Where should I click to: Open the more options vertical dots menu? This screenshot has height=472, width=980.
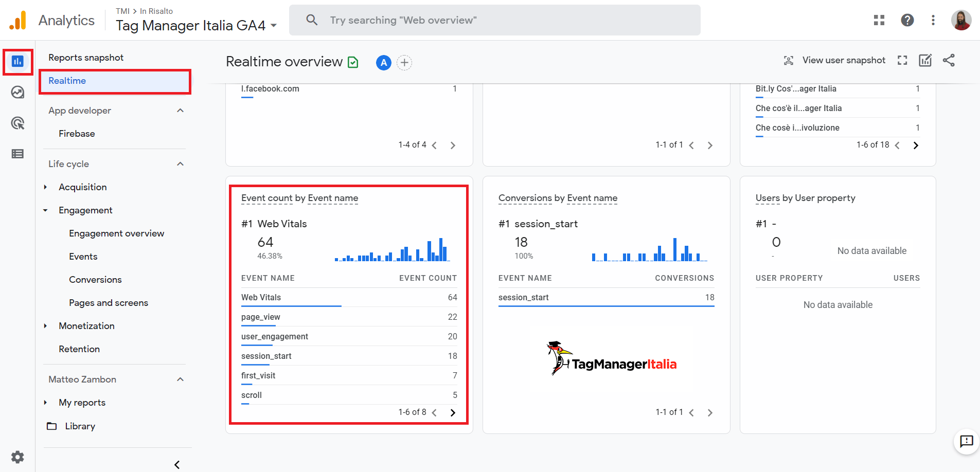coord(933,20)
